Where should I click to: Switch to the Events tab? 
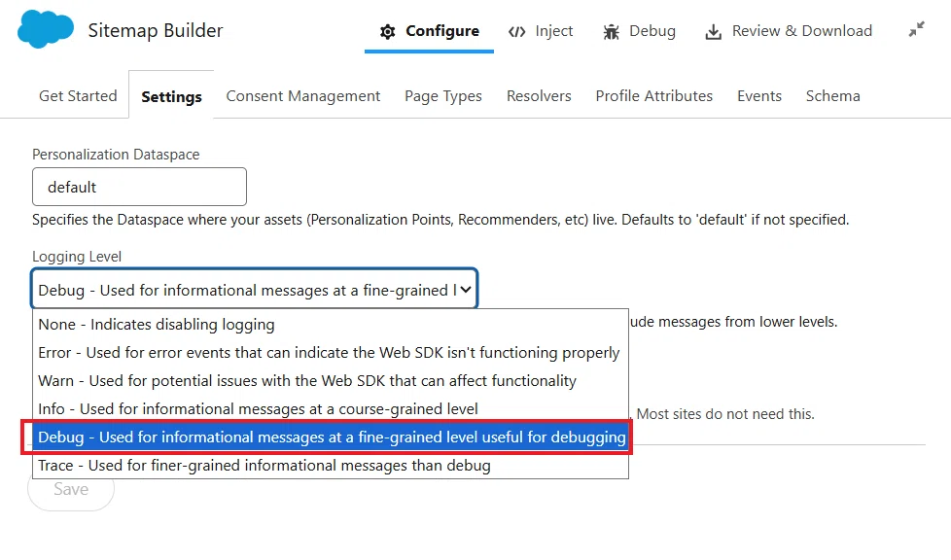(758, 96)
